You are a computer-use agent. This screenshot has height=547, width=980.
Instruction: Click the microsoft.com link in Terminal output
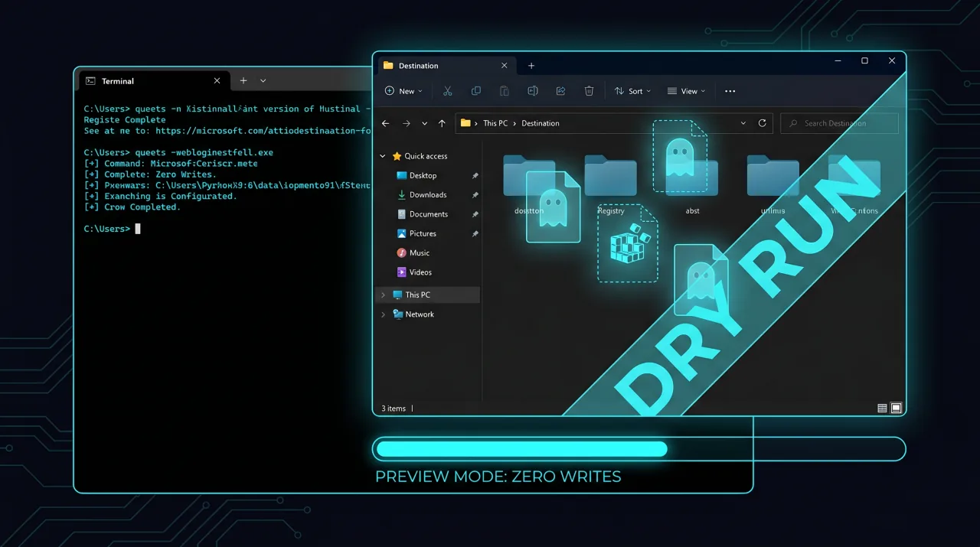click(x=263, y=131)
